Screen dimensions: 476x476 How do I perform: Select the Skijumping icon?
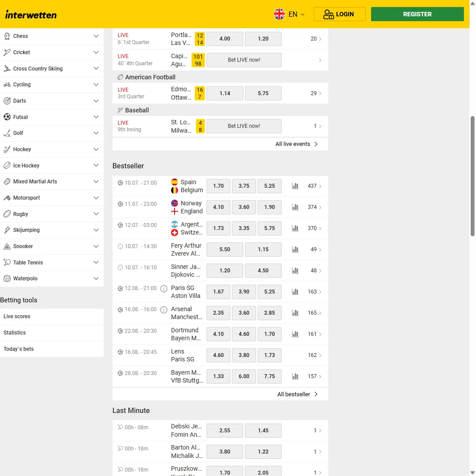[7, 230]
